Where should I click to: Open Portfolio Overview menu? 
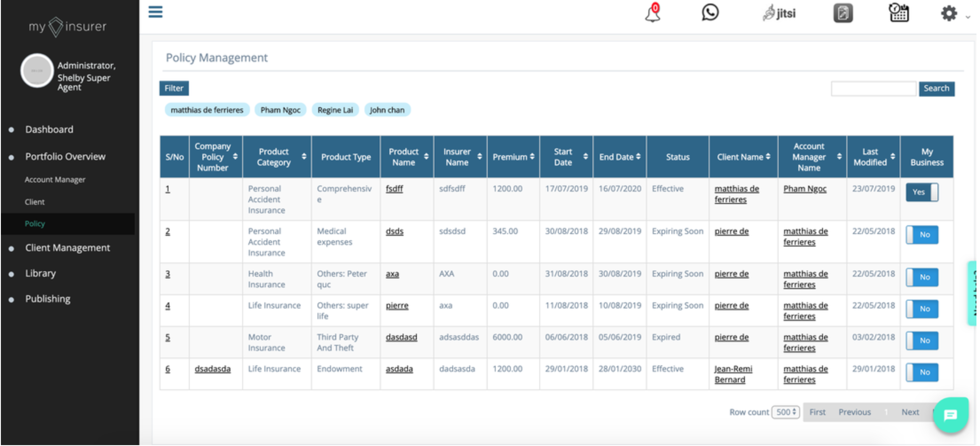pos(65,156)
